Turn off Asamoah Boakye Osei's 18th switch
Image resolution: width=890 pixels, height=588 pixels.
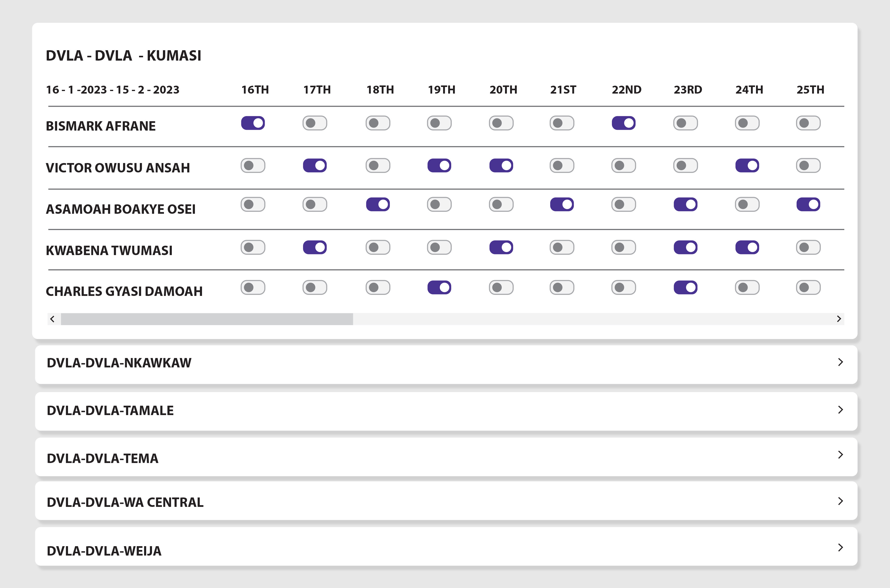tap(378, 204)
